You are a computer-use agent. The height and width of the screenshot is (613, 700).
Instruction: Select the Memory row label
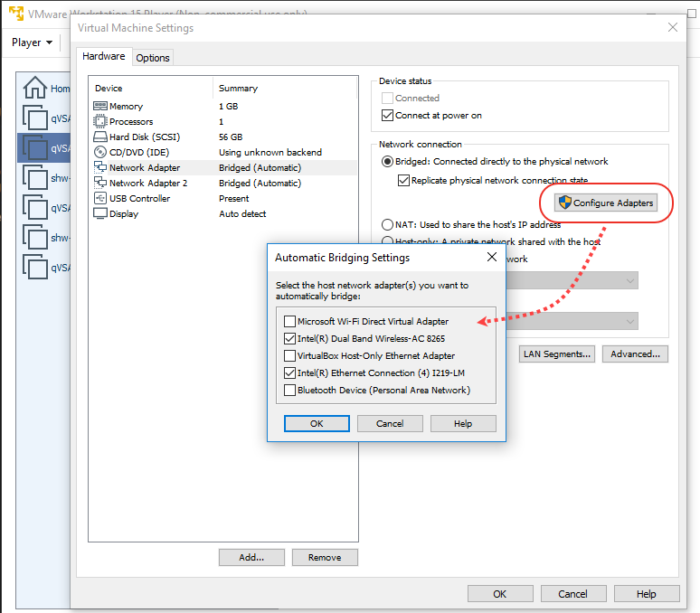126,107
